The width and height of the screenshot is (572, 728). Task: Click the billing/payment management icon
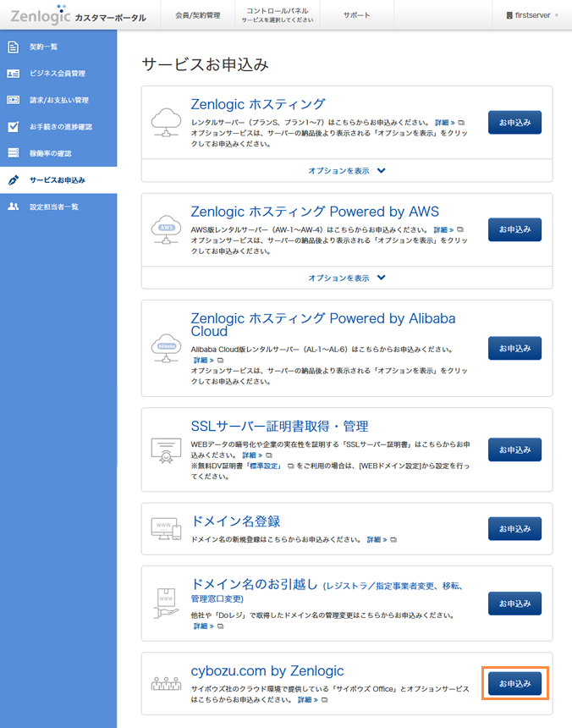click(13, 100)
